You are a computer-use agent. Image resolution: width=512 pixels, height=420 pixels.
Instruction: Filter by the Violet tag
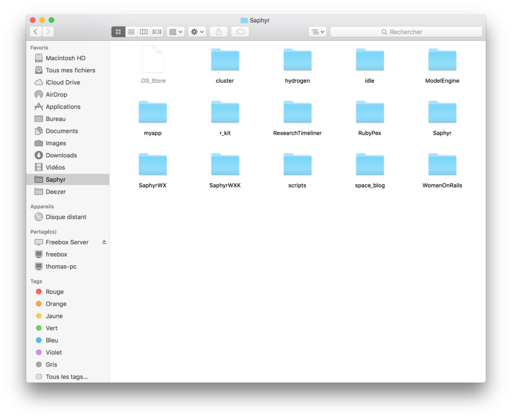68,352
